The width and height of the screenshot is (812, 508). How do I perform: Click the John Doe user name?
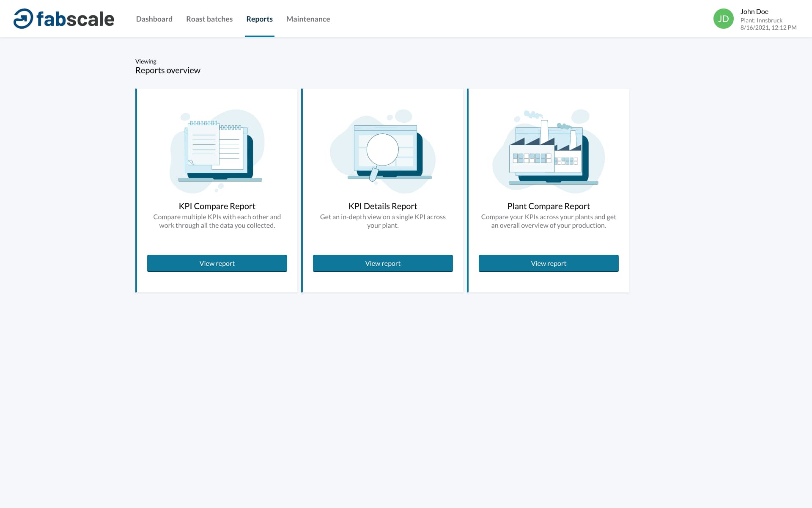[x=754, y=11]
